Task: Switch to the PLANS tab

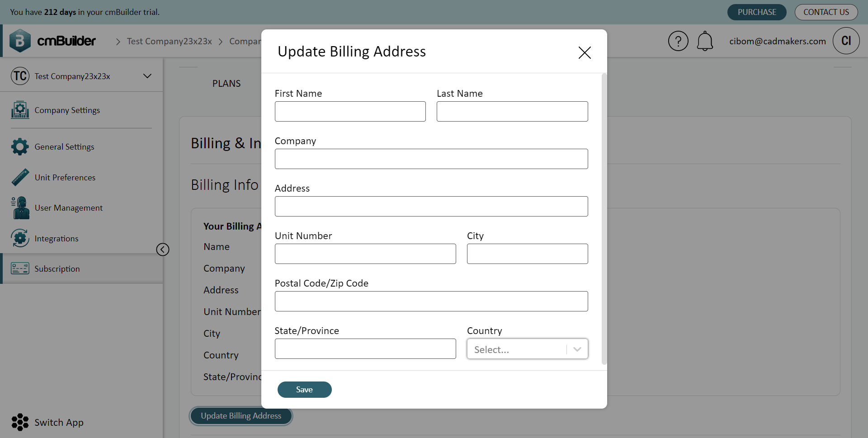Action: pyautogui.click(x=226, y=84)
